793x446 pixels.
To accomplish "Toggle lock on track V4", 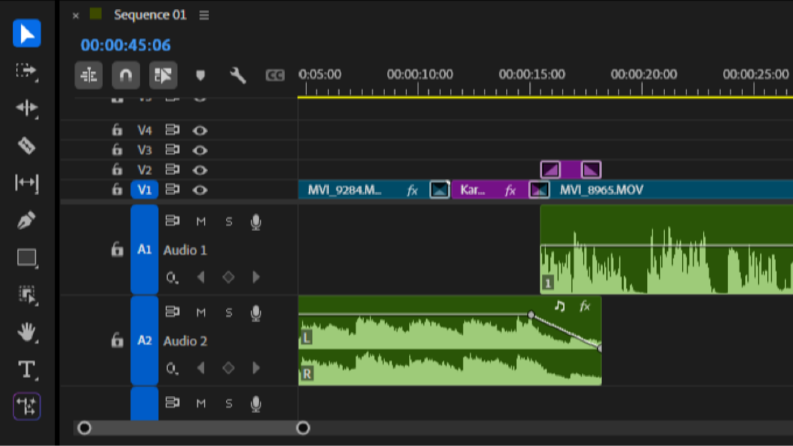I will pos(117,130).
